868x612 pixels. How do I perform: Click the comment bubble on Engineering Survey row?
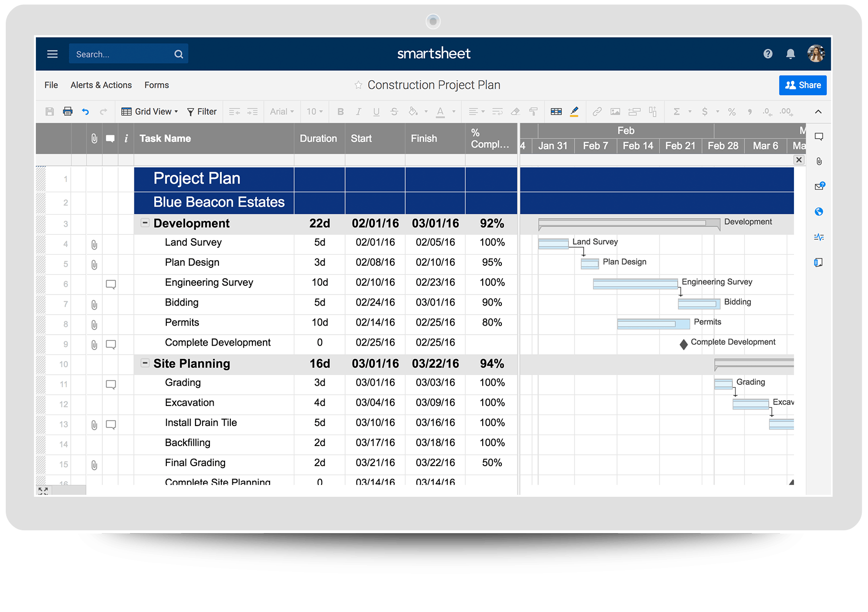click(111, 284)
